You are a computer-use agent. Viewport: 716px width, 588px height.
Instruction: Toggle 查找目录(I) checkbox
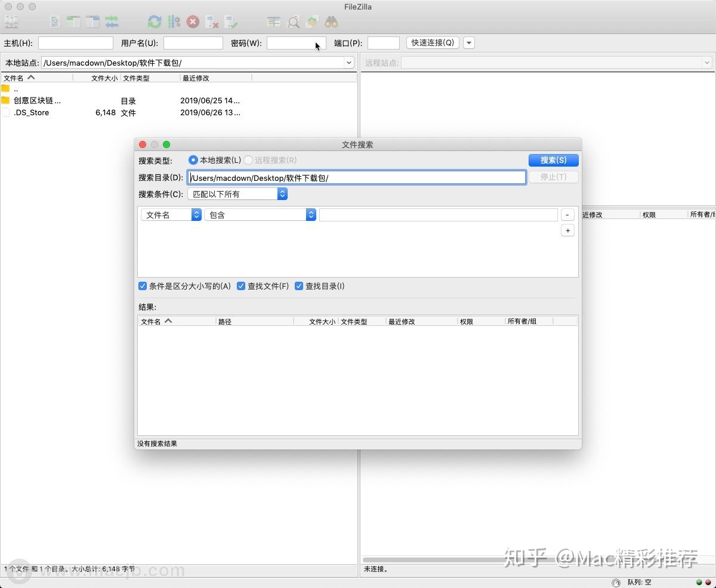pyautogui.click(x=299, y=286)
